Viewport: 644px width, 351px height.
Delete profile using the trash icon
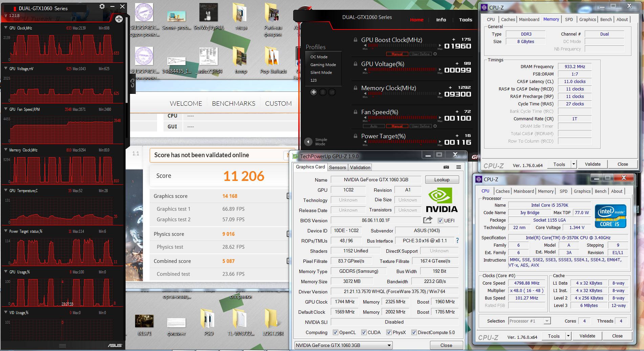click(x=323, y=92)
